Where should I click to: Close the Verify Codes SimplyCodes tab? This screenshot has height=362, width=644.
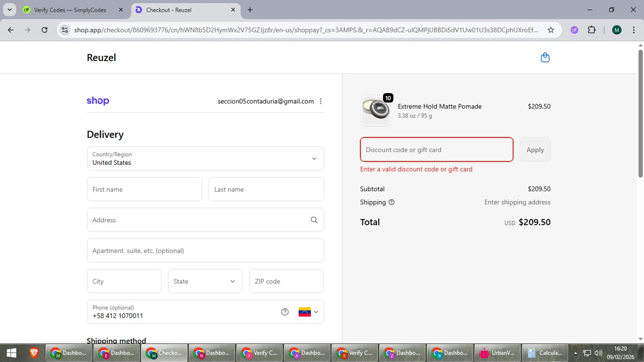tap(121, 10)
